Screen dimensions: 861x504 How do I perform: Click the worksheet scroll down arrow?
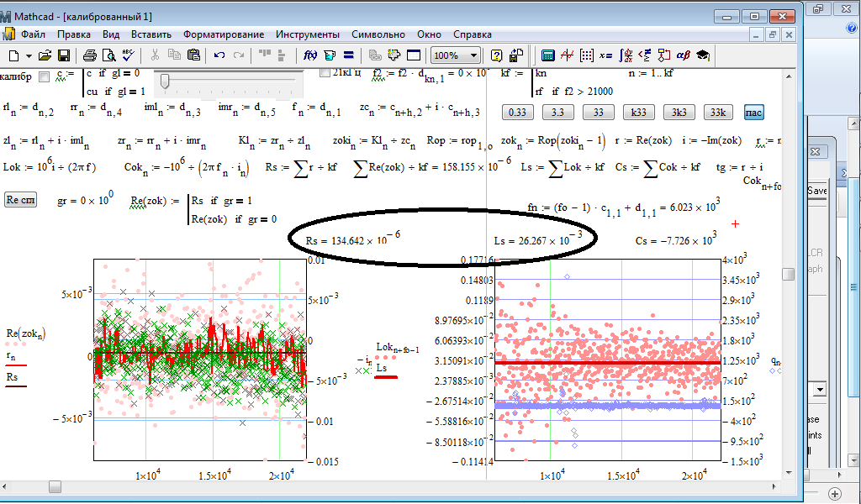[x=788, y=472]
